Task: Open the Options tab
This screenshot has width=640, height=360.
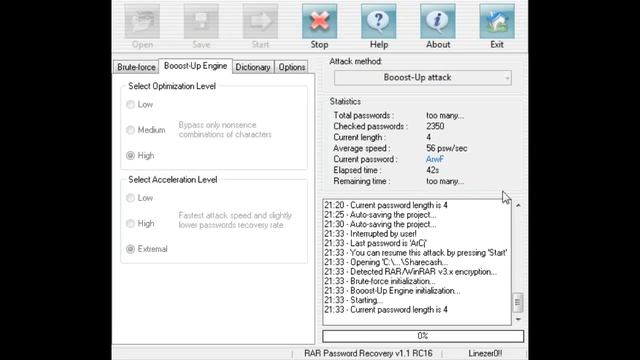Action: pos(291,67)
